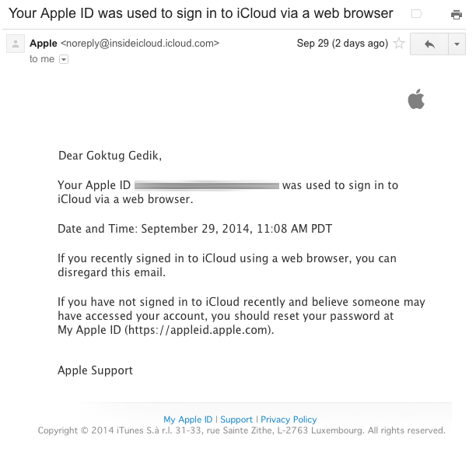This screenshot has height=449, width=476.
Task: Click the "Sep 29 (2 days ago)" date
Action: 341,44
